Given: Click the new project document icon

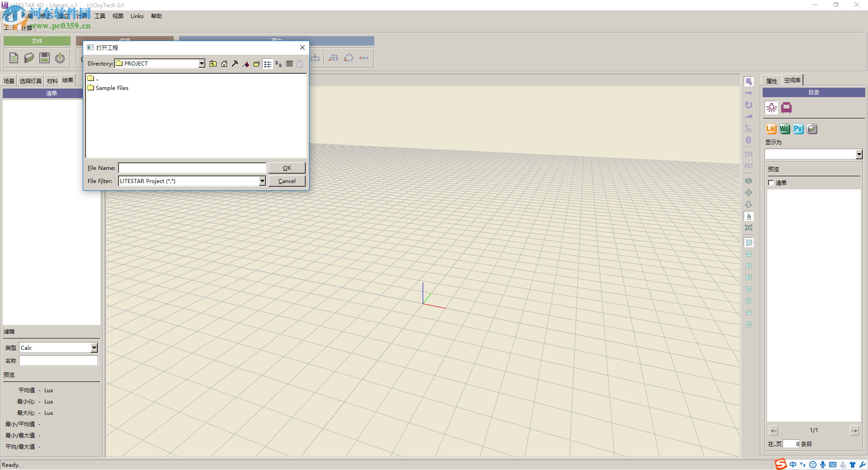Looking at the screenshot, I should tap(14, 58).
